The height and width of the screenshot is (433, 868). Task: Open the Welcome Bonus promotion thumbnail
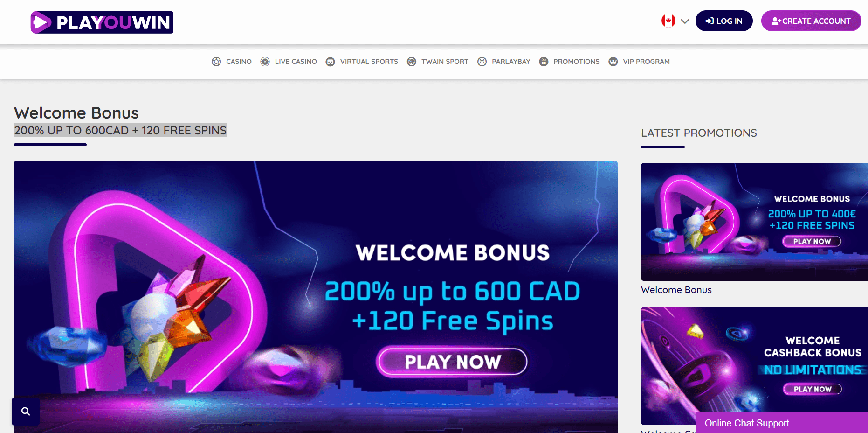coord(754,222)
